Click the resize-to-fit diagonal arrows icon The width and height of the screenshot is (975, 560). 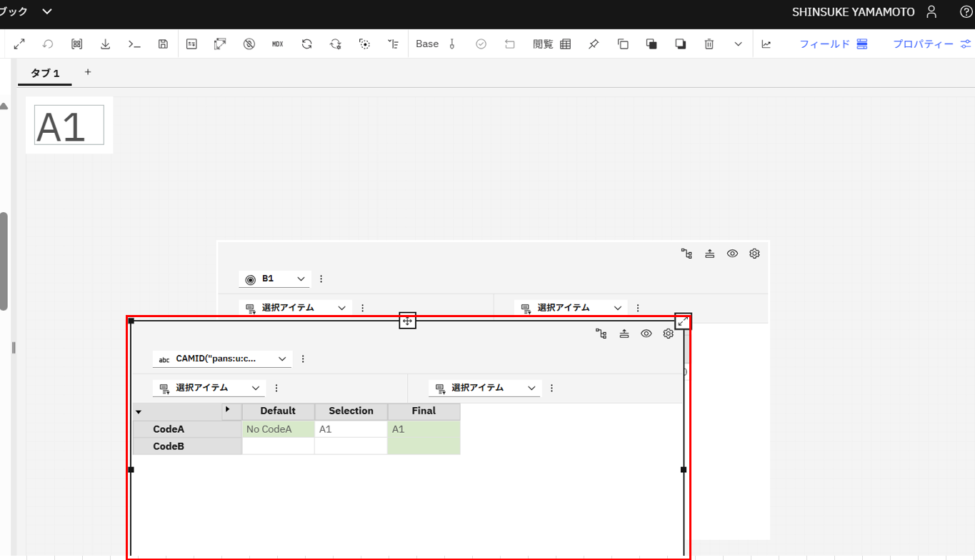click(x=220, y=44)
